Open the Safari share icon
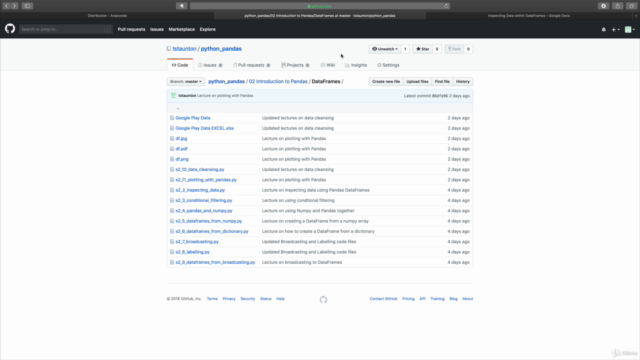This screenshot has height=360, width=640. (618, 6)
